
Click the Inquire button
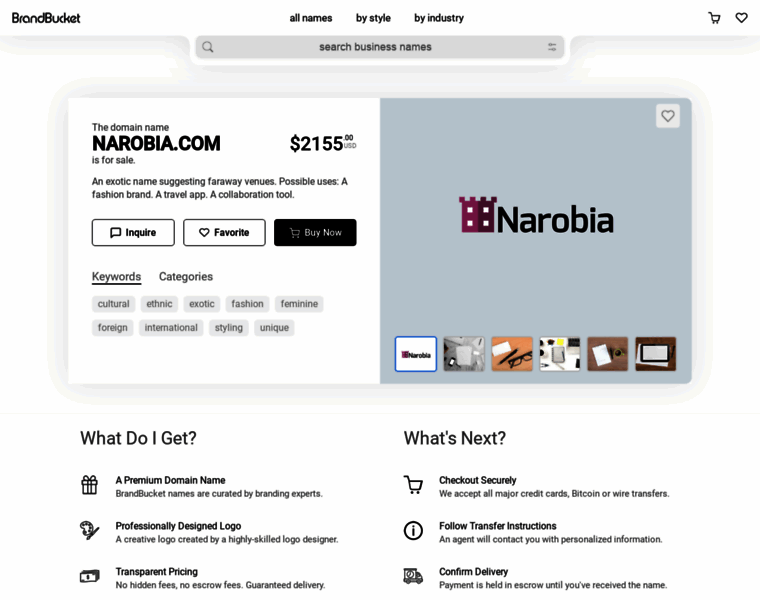tap(133, 233)
